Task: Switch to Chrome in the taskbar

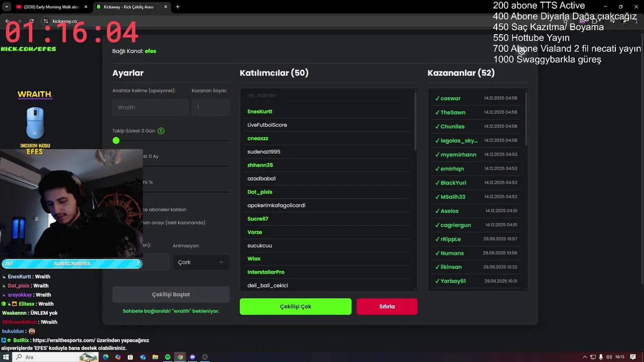Action: click(180, 357)
